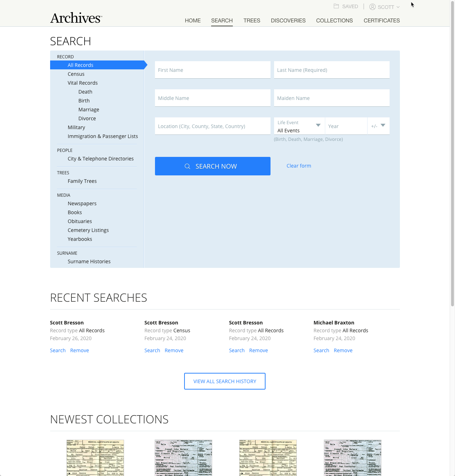Image resolution: width=455 pixels, height=476 pixels.
Task: Search again for Scott Bresson February 26
Action: click(x=58, y=350)
